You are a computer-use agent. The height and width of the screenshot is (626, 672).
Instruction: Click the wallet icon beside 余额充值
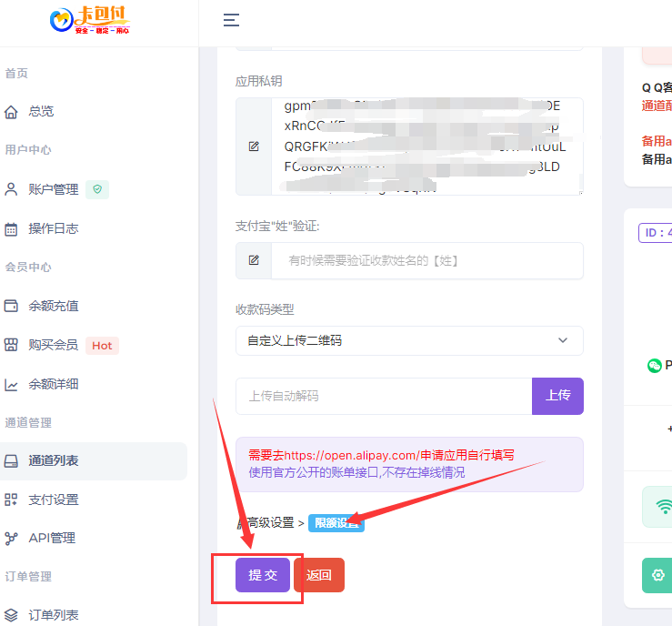coord(11,306)
